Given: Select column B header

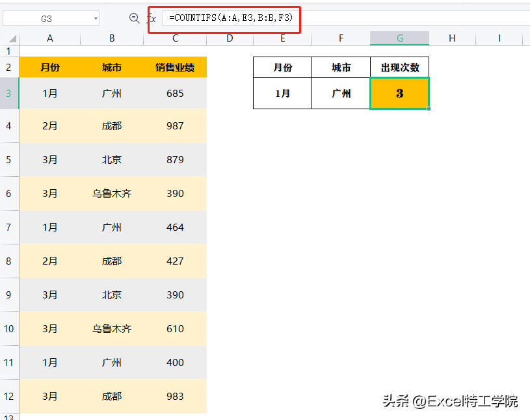Looking at the screenshot, I should click(x=112, y=38).
